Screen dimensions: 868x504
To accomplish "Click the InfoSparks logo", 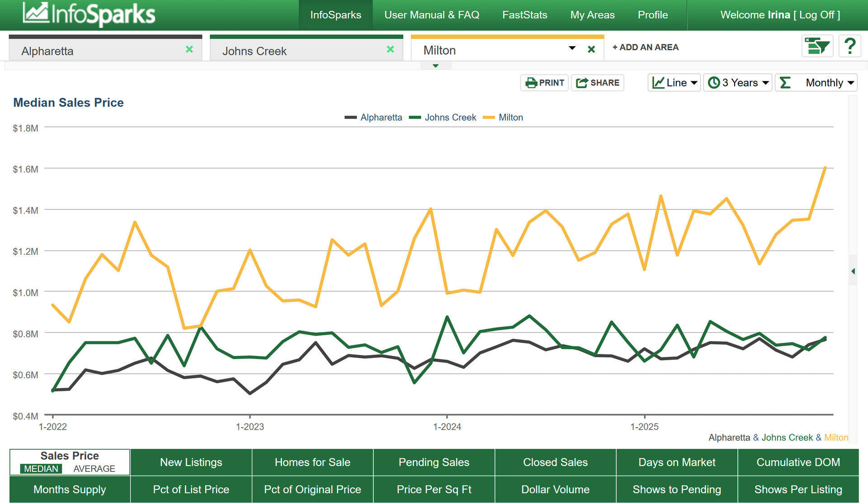I will [89, 14].
